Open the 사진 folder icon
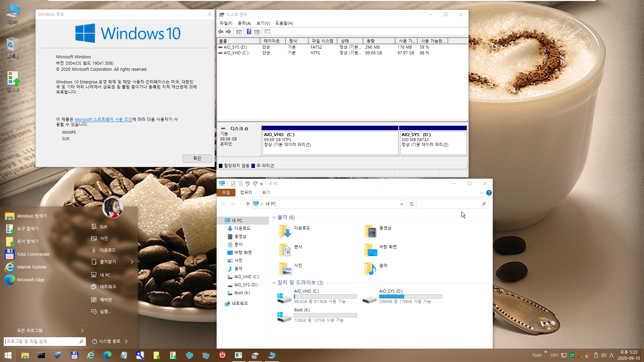Image resolution: width=644 pixels, height=362 pixels. click(x=285, y=269)
